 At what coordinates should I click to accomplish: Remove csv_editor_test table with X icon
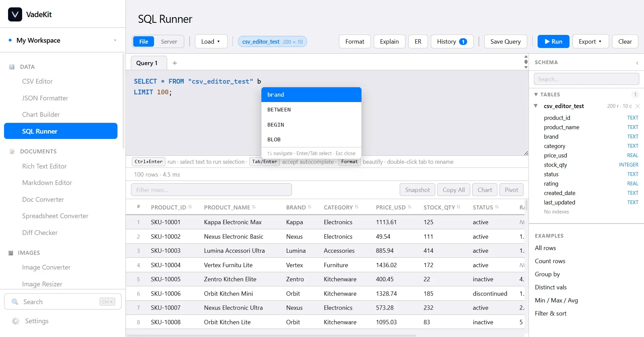click(638, 106)
